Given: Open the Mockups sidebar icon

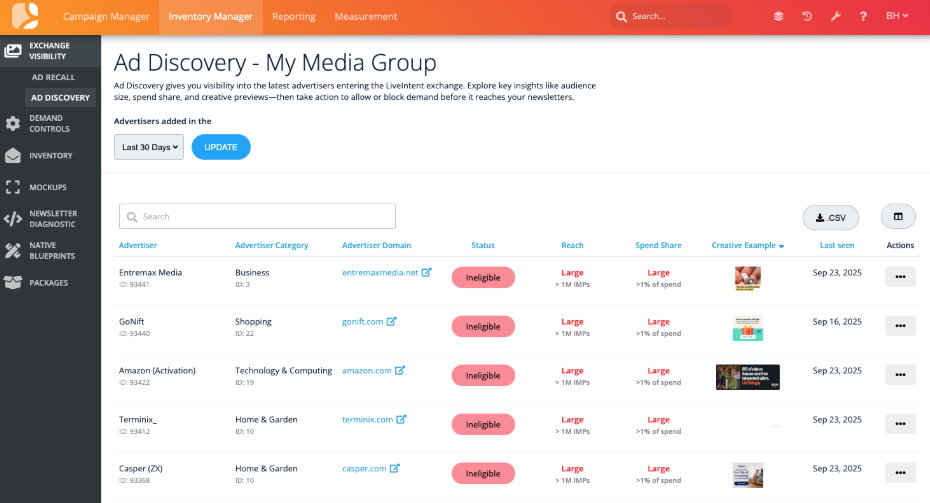Looking at the screenshot, I should pyautogui.click(x=13, y=187).
